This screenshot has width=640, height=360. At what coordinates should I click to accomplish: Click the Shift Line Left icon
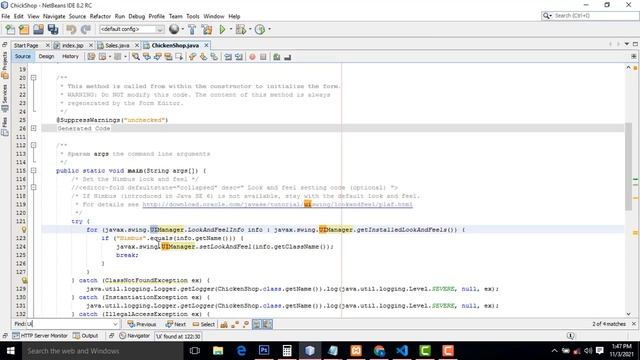tap(228, 57)
